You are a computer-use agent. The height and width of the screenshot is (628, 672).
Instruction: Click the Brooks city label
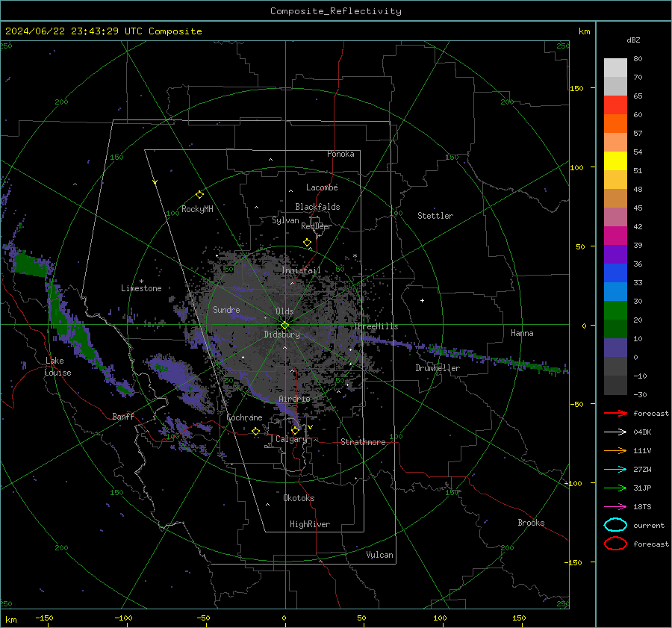[531, 523]
